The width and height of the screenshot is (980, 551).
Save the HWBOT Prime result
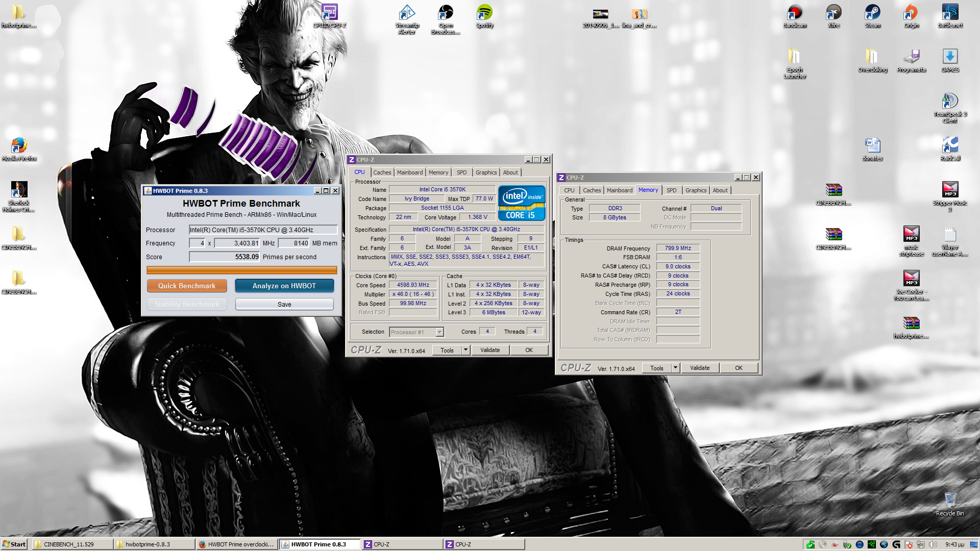coord(284,304)
